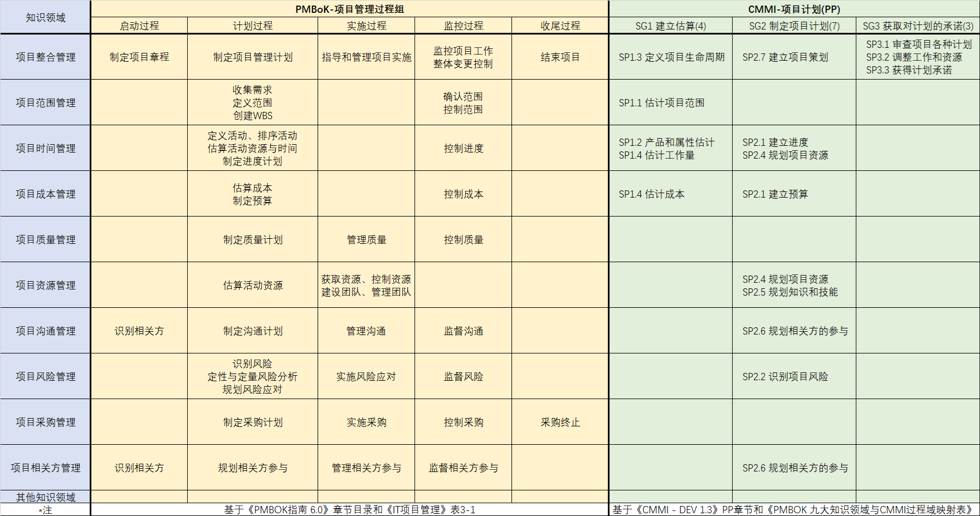The image size is (980, 516).
Task: Click the SP2.1 建立预算 cell
Action: (794, 194)
